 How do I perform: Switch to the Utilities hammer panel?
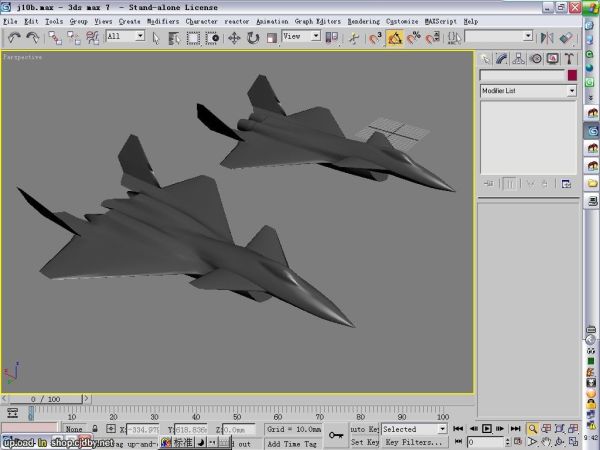click(568, 58)
